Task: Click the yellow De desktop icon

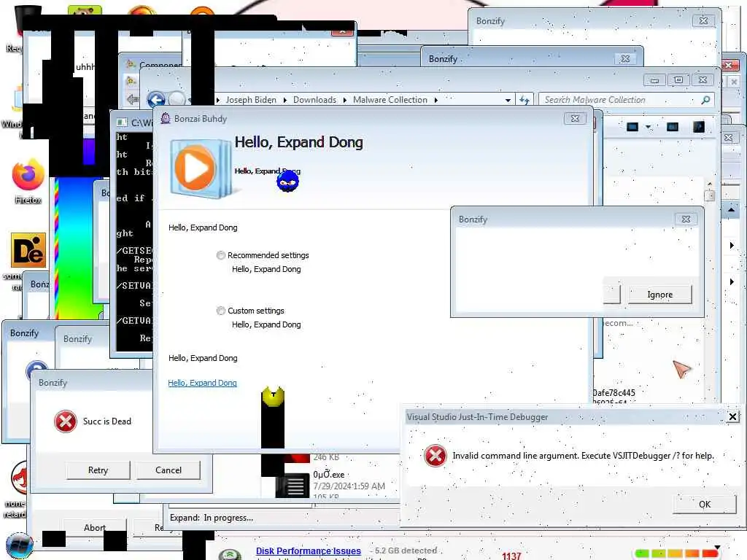Action: [28, 251]
